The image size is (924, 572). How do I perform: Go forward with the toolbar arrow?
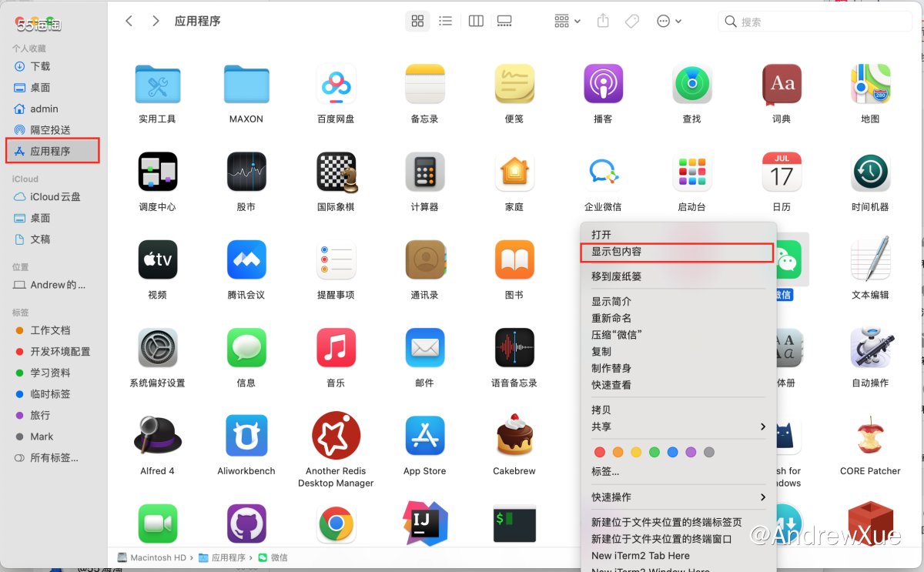156,21
